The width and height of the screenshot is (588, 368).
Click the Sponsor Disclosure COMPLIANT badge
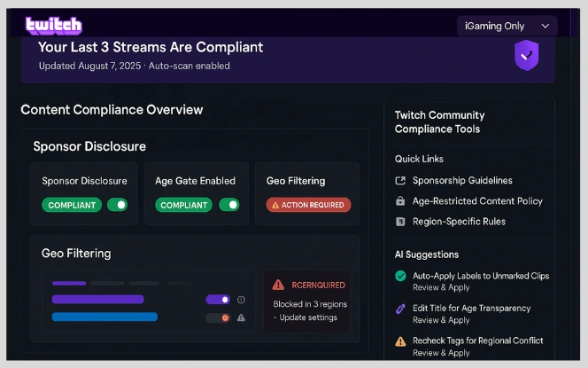[x=72, y=205]
